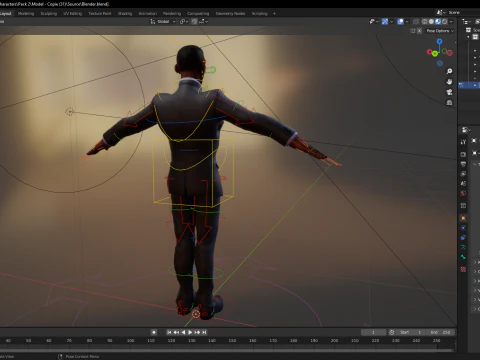Click the current frame number field
480x360 pixels.
373,332
